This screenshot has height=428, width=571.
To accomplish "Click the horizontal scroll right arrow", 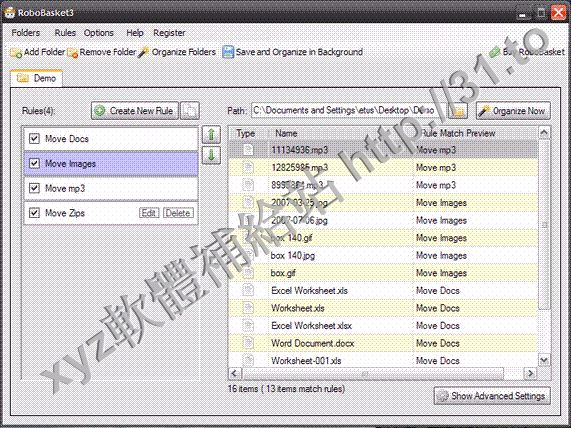I will [530, 373].
